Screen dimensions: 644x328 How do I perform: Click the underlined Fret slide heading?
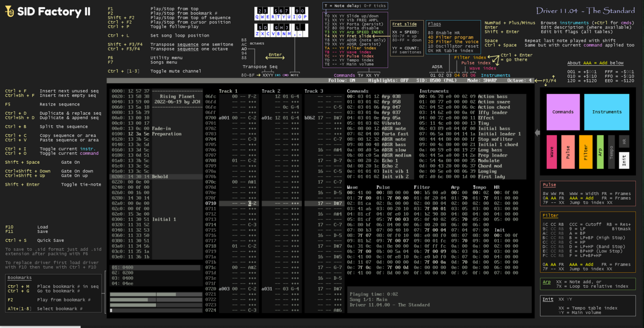coord(404,24)
